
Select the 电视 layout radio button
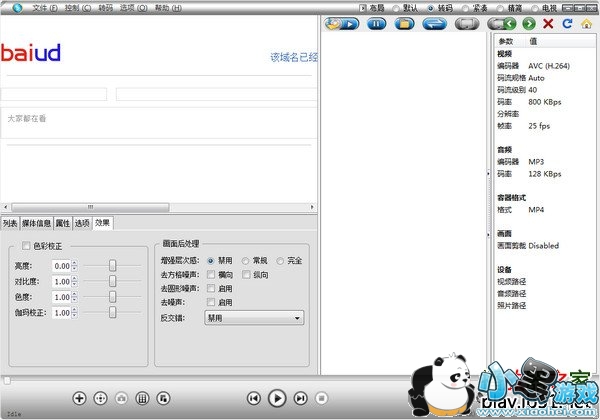(535, 8)
